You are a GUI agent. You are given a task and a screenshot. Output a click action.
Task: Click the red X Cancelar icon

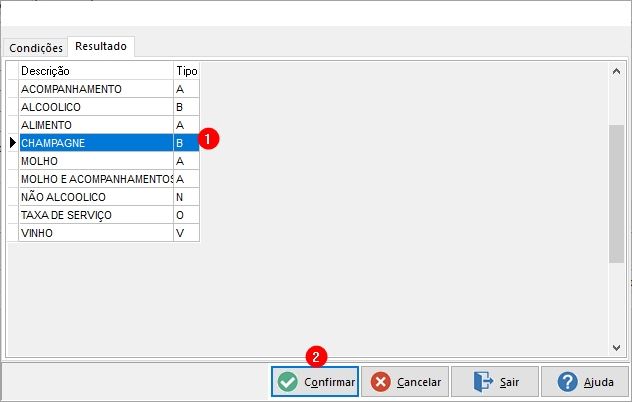[380, 381]
